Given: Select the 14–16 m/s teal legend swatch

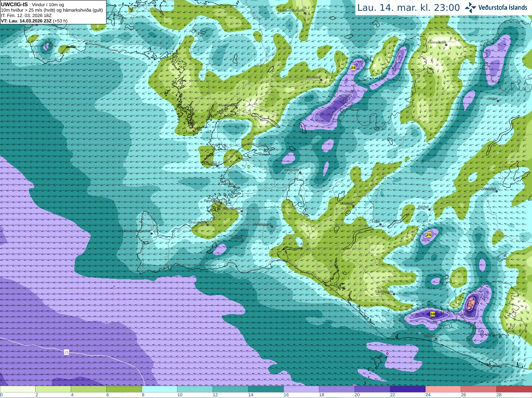Looking at the screenshot, I should [266, 389].
